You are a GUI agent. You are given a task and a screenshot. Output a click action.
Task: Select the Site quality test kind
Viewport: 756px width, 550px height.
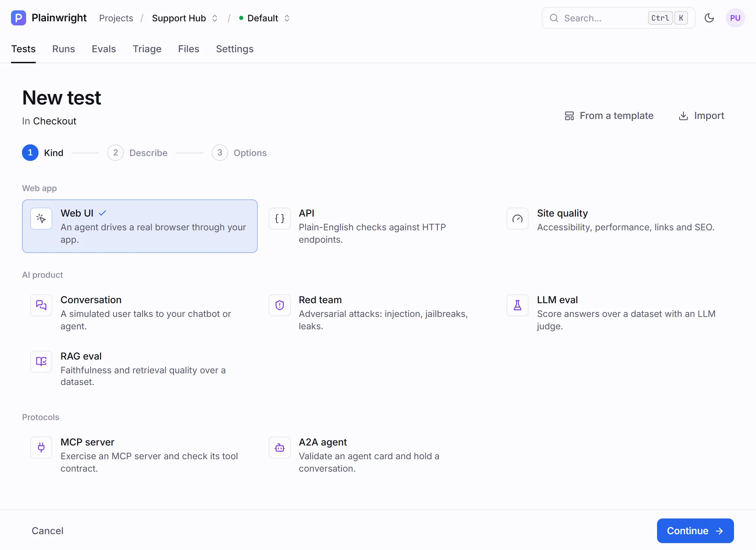(x=616, y=226)
